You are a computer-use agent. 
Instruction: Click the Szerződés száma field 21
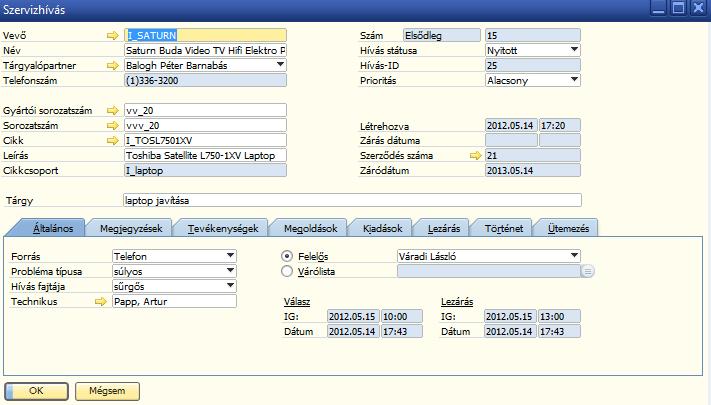pos(532,156)
